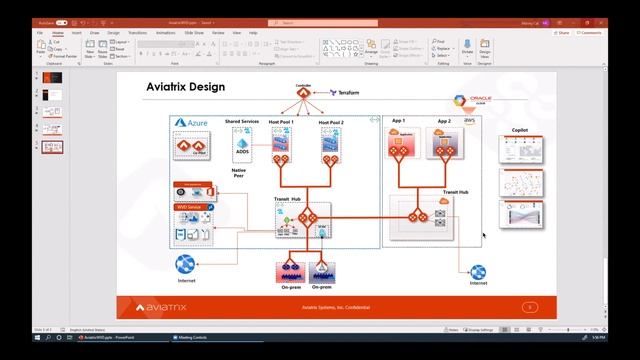Image resolution: width=640 pixels, height=360 pixels.
Task: Switch to the Insert tab
Action: tap(76, 33)
